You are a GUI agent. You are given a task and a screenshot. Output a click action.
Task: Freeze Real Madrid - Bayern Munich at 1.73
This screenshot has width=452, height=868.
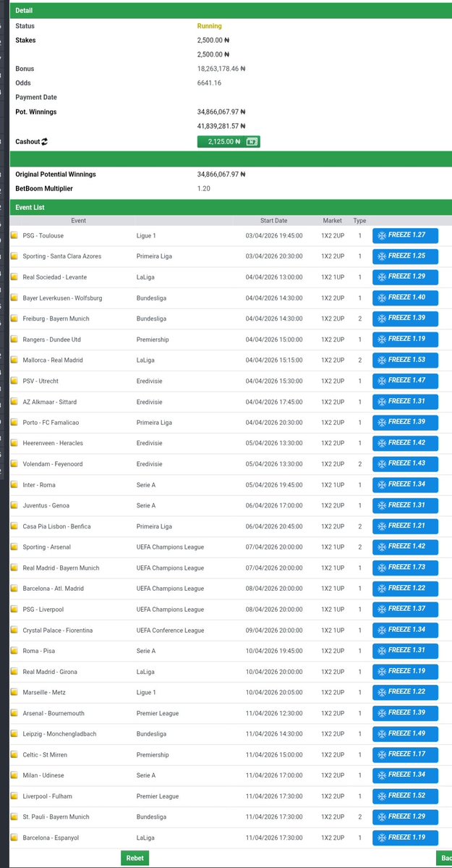tap(405, 568)
